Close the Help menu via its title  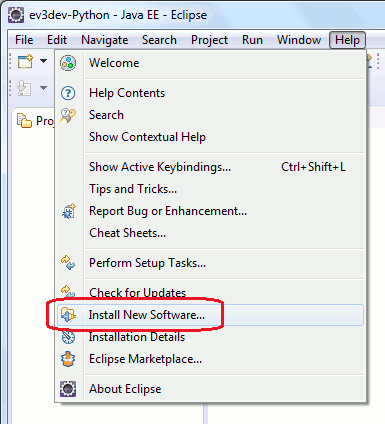(x=347, y=40)
